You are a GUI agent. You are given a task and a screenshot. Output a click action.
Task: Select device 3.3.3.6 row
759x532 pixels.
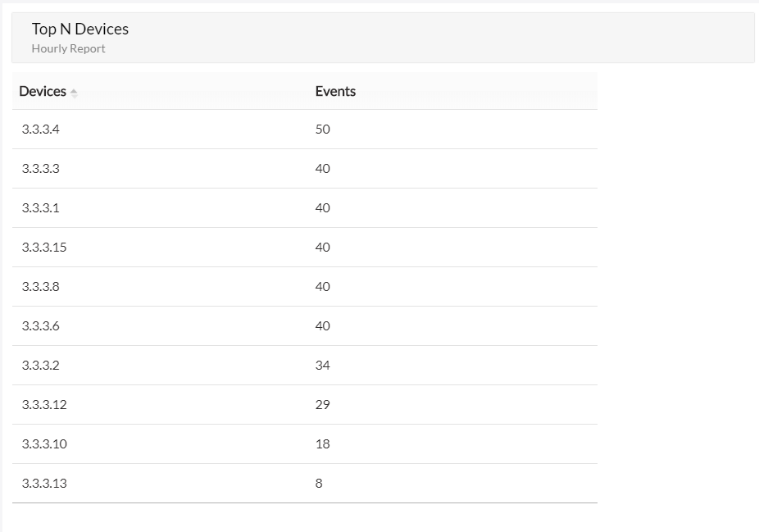click(x=39, y=325)
